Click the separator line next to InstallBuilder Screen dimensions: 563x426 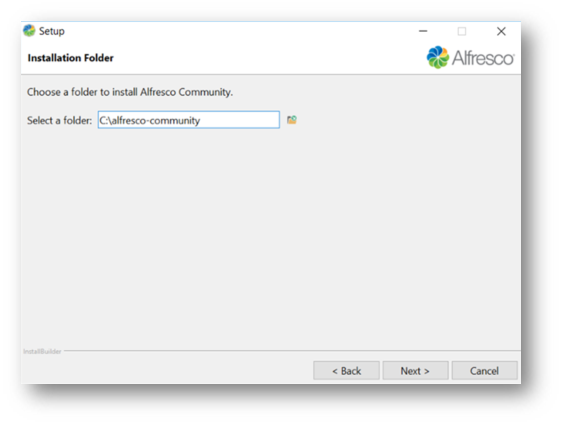pyautogui.click(x=292, y=351)
